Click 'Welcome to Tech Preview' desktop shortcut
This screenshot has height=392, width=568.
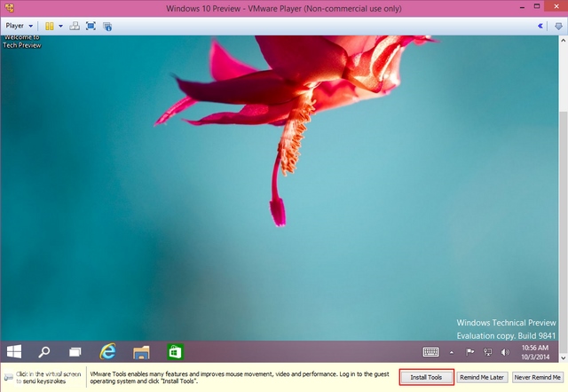click(x=21, y=42)
